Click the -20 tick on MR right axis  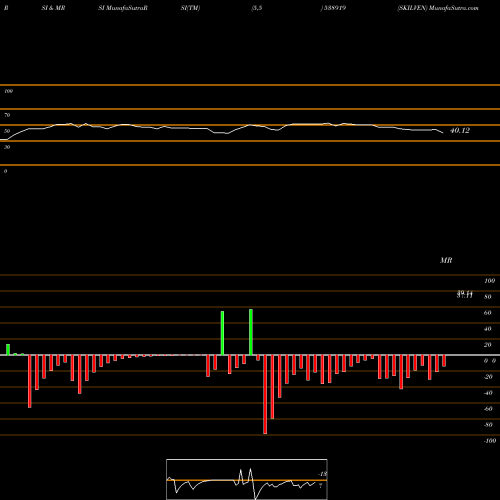[x=488, y=377]
